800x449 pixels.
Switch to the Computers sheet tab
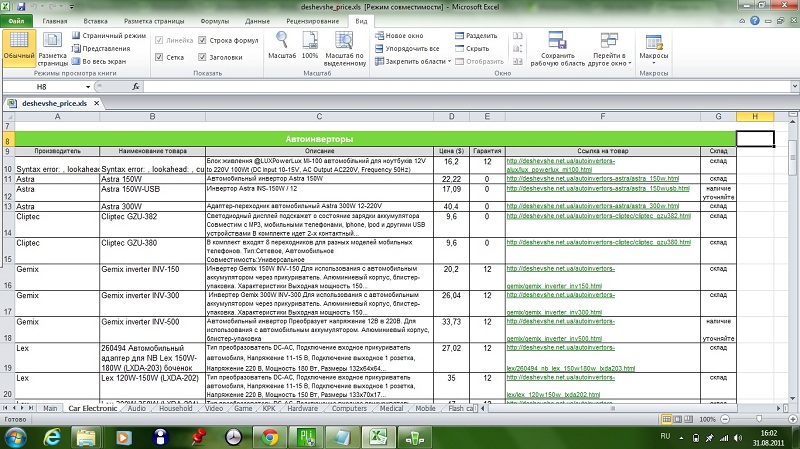click(x=349, y=408)
